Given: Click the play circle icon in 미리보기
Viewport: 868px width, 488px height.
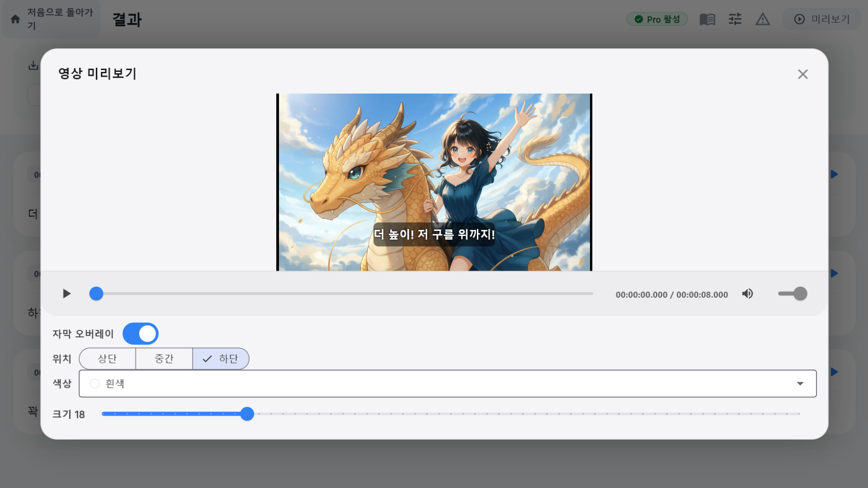Looking at the screenshot, I should 799,19.
